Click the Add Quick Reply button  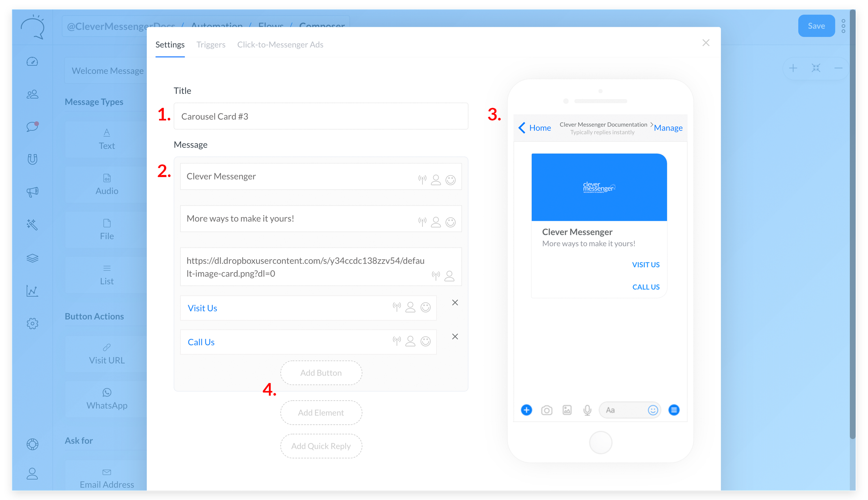(321, 446)
